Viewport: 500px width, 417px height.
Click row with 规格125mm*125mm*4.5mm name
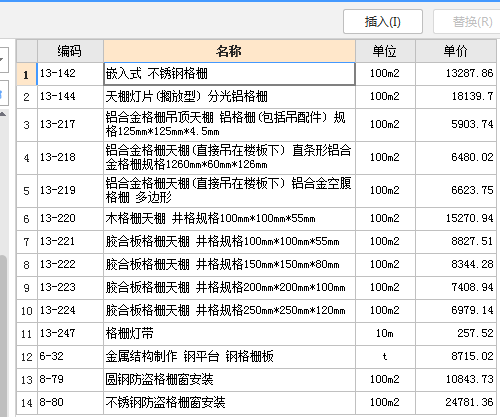(229, 125)
